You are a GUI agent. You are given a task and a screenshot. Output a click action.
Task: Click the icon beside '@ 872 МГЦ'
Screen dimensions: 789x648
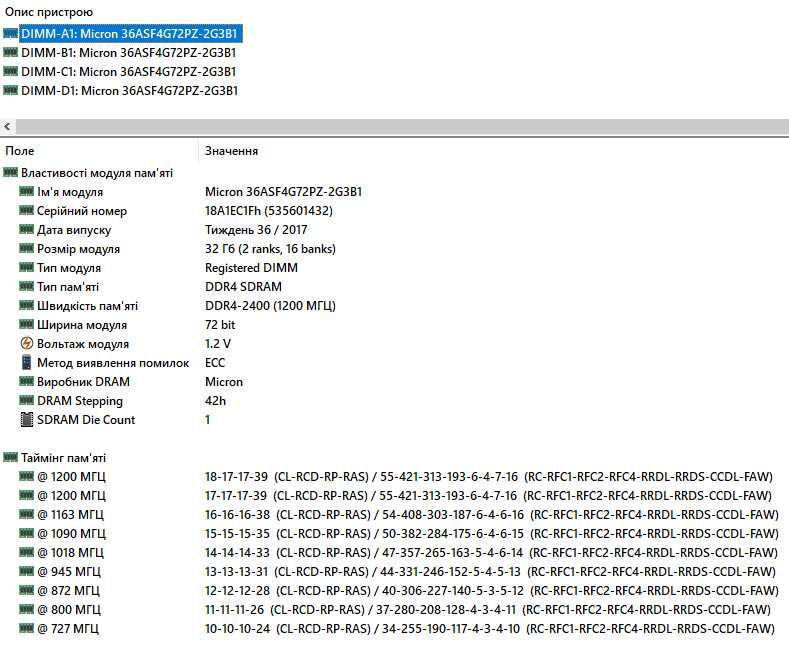click(x=27, y=590)
